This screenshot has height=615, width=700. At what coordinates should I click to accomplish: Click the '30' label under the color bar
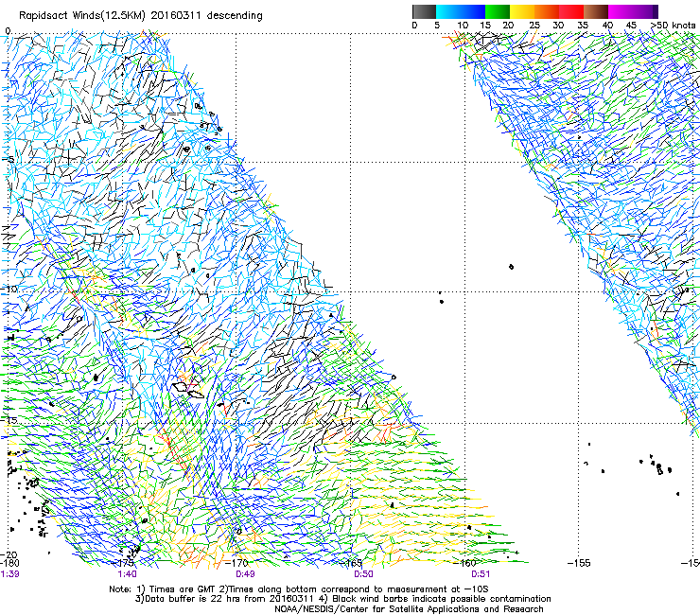coord(558,26)
